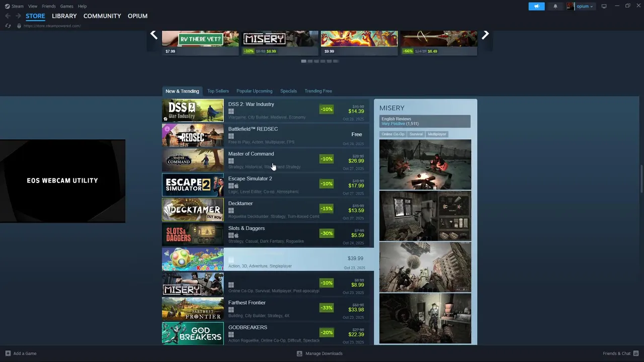This screenshot has width=644, height=362.
Task: Click the Decktamer thumbnail image
Action: (x=193, y=210)
